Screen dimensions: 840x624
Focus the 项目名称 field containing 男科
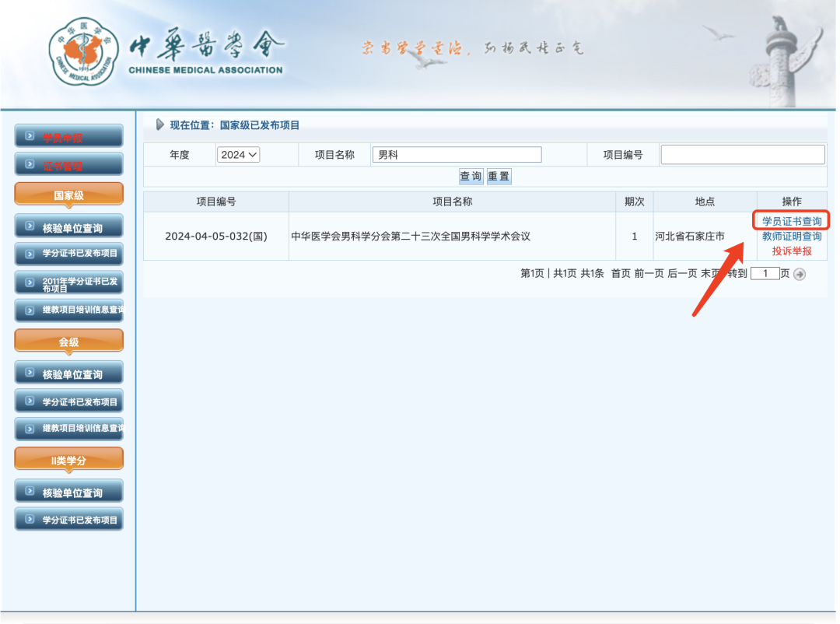click(x=457, y=154)
